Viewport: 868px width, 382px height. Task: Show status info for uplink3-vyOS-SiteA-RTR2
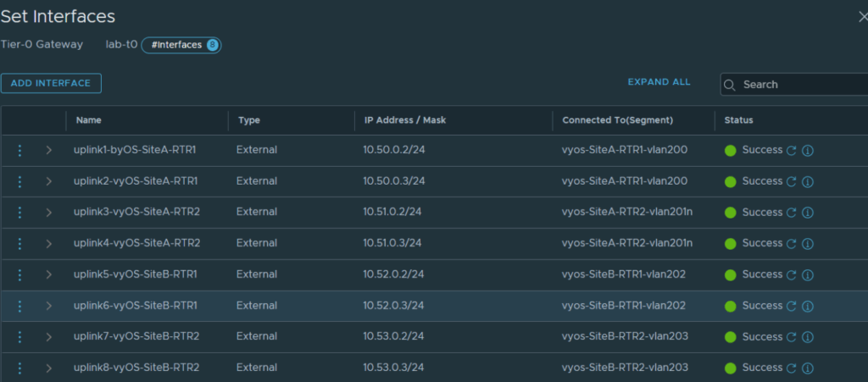[808, 213]
